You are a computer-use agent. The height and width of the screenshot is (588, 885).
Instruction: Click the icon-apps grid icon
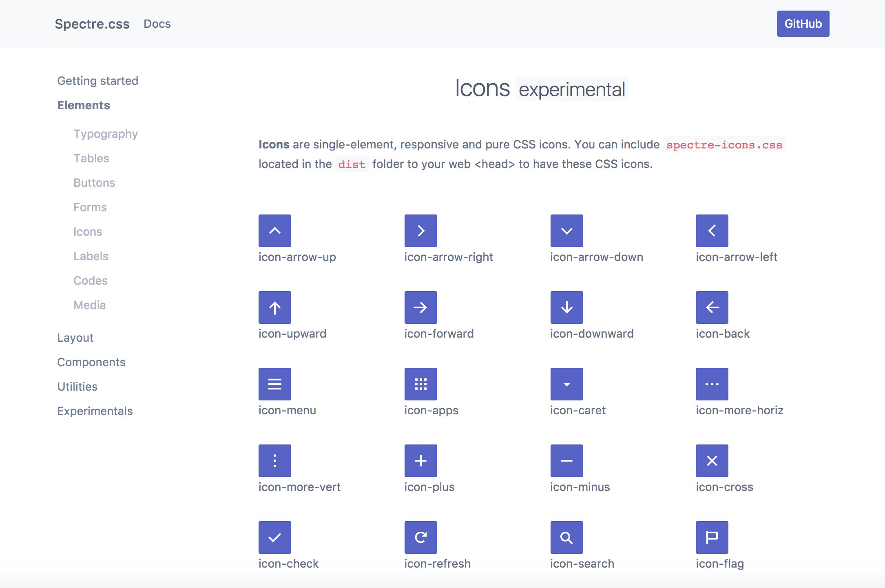(421, 384)
